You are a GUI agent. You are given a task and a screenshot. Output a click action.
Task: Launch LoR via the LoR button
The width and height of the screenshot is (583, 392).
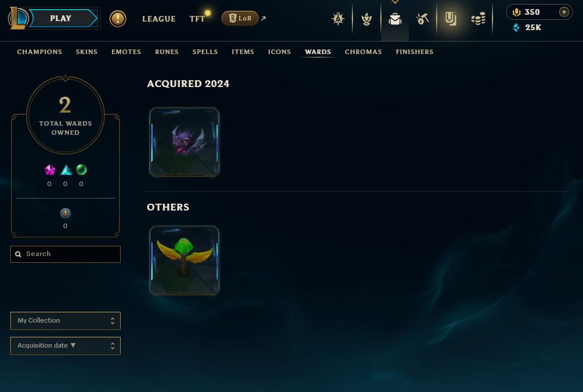coord(240,18)
